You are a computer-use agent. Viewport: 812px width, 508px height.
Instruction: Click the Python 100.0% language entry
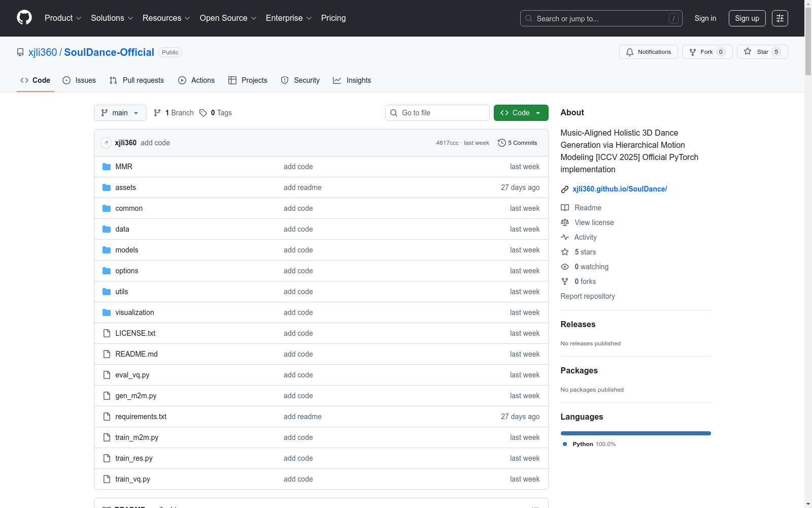click(589, 444)
